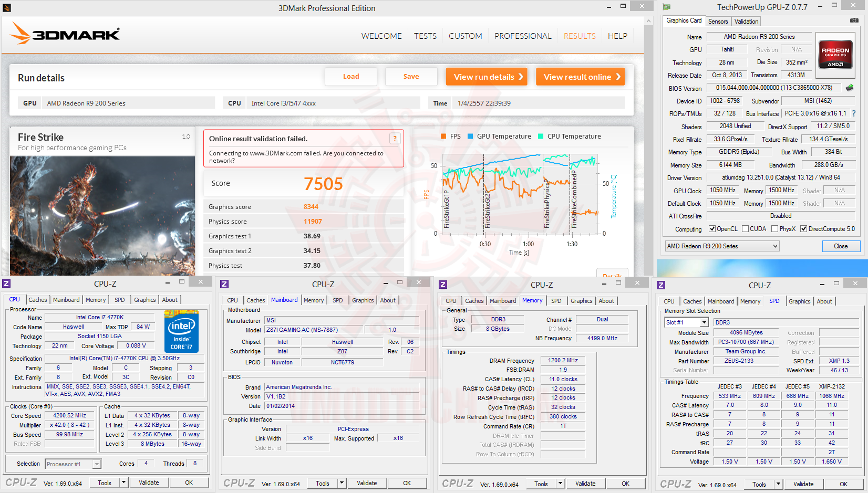Open the Processor #1 selection dropdown
868x493 pixels.
point(73,464)
